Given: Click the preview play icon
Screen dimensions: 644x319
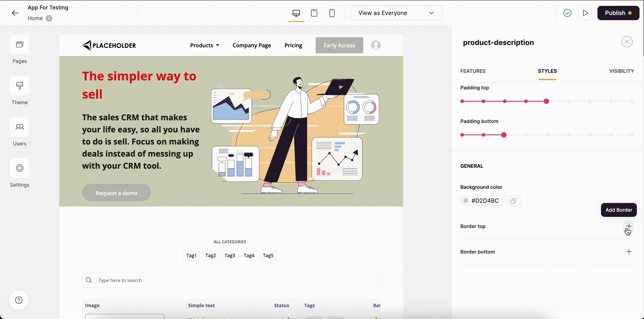Looking at the screenshot, I should pos(585,13).
